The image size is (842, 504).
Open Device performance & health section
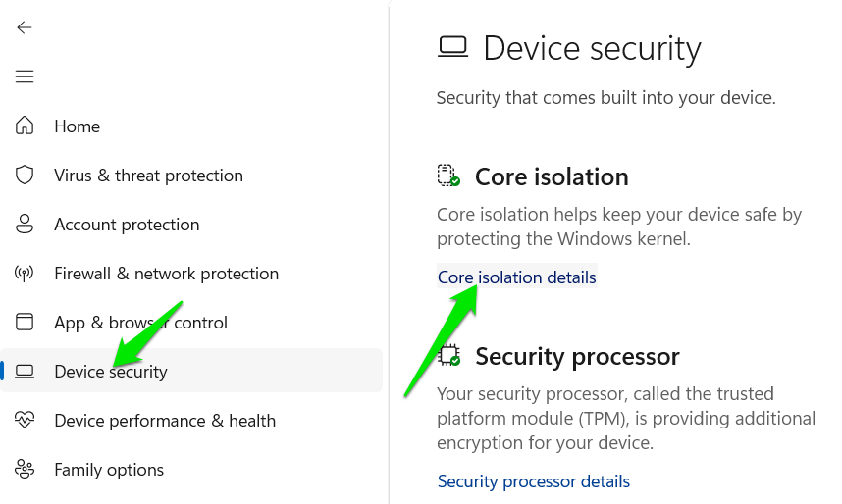point(165,421)
